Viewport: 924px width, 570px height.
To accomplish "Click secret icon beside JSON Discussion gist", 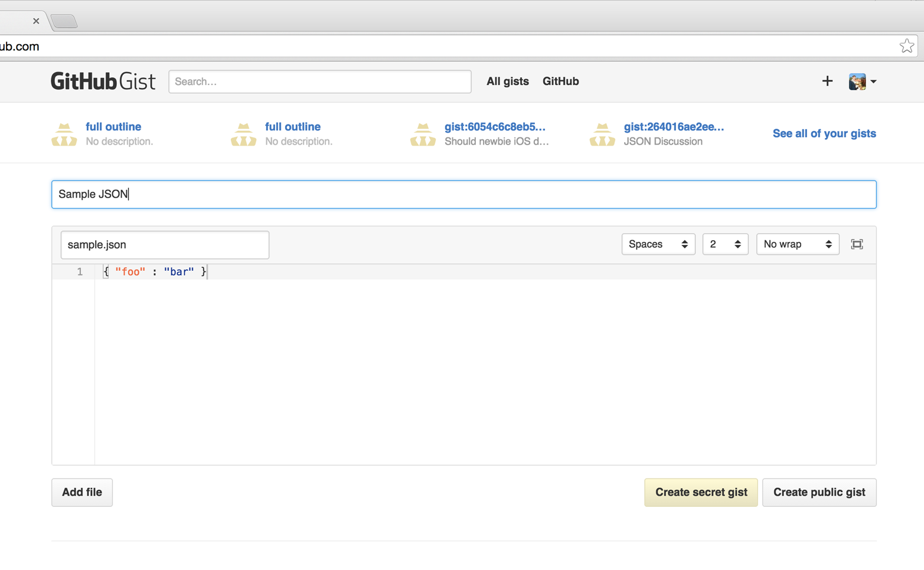I will point(602,135).
